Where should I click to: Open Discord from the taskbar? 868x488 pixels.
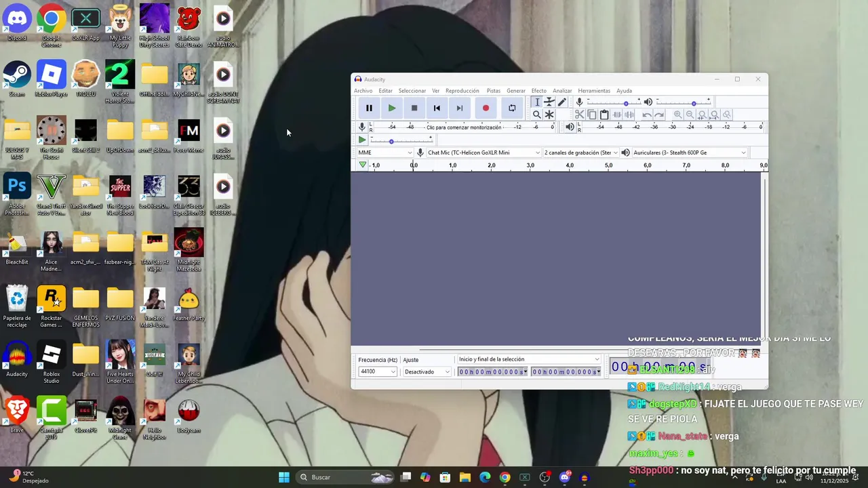pos(565,477)
